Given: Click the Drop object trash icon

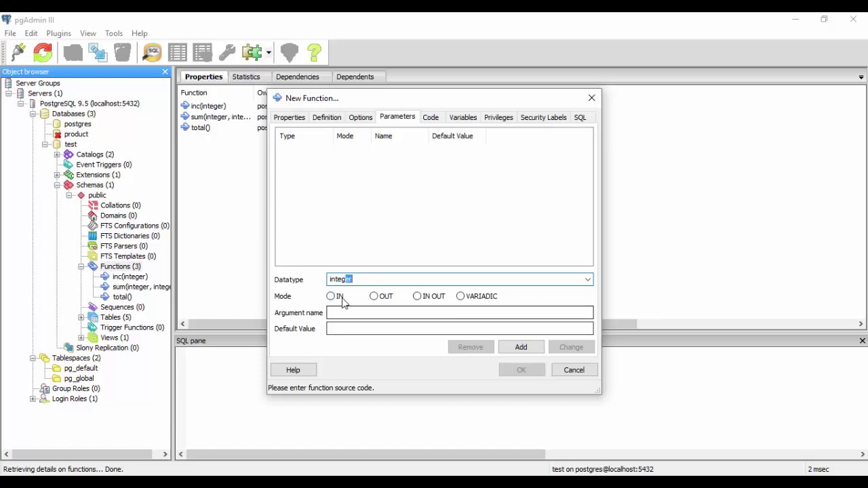Looking at the screenshot, I should click(122, 52).
